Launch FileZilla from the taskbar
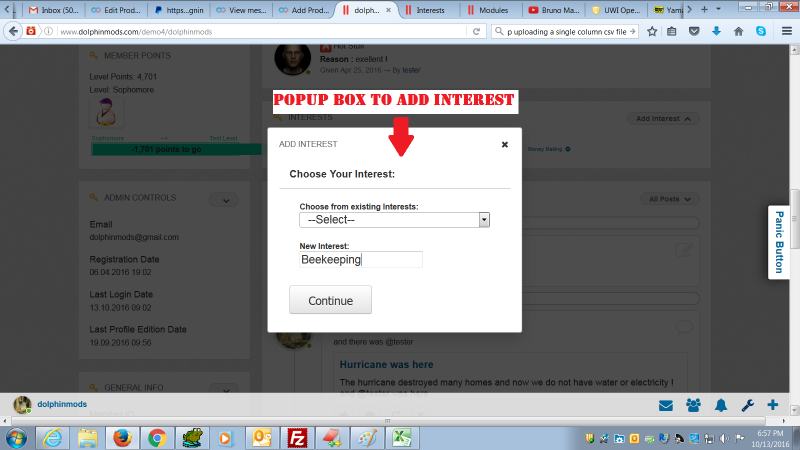Image resolution: width=800 pixels, height=450 pixels. 296,437
